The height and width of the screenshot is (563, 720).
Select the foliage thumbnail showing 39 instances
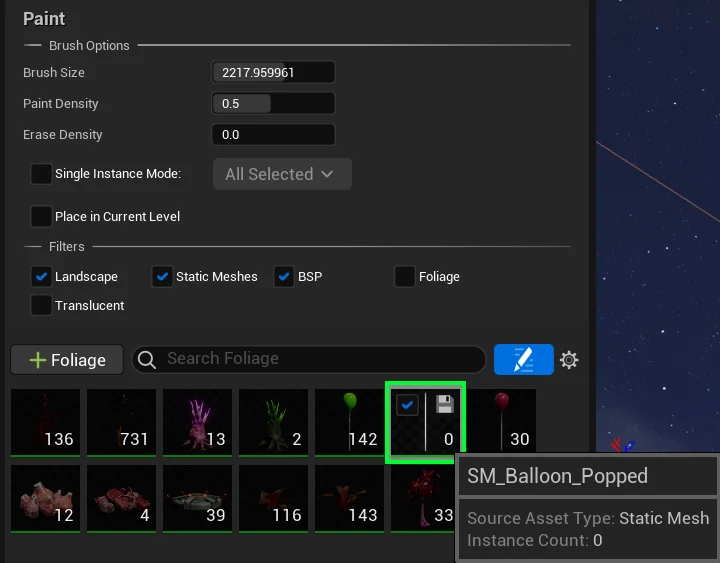click(197, 497)
